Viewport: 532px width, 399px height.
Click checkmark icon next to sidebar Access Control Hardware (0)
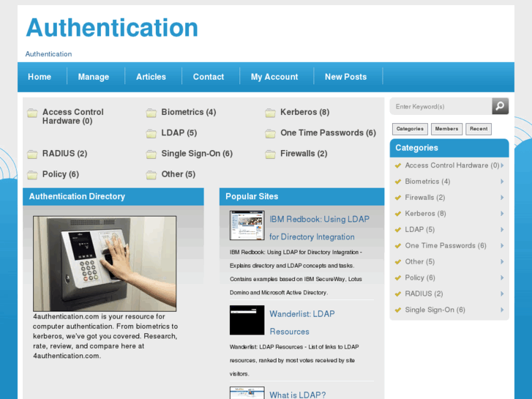(398, 165)
